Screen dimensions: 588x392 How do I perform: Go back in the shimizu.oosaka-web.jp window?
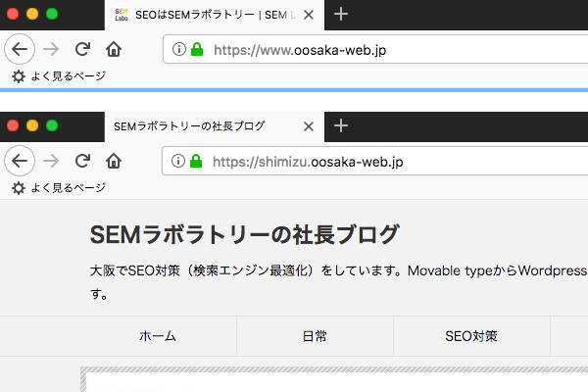pos(20,161)
